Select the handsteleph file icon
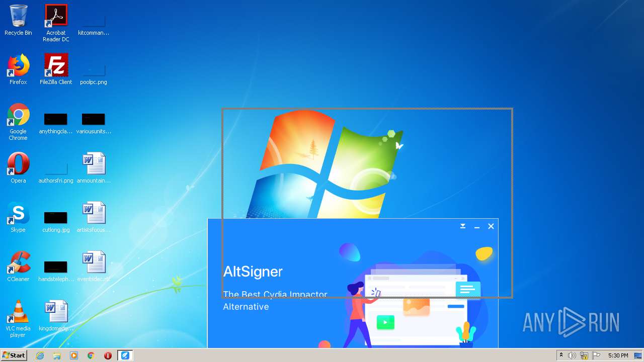Viewport: 644px width, 362px height. tap(56, 270)
